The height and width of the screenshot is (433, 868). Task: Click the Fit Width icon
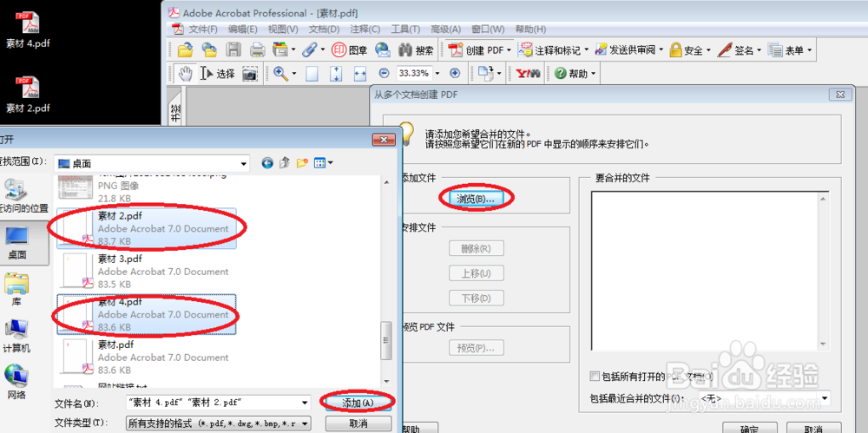coord(360,73)
